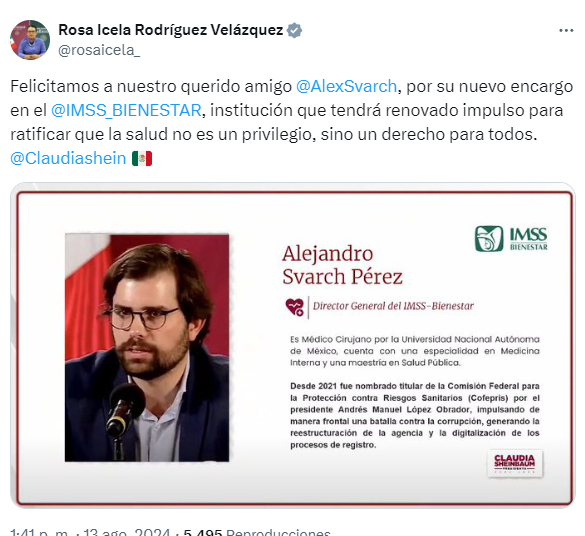Screen dimensions: 585x536
Task: Click the IMSS Bienestar logo in the image
Action: [x=511, y=239]
